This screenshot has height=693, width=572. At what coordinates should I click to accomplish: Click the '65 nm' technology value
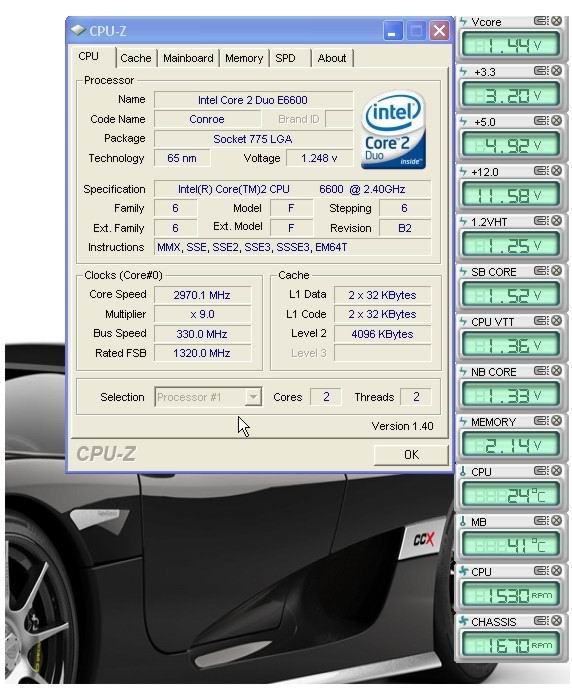pyautogui.click(x=182, y=158)
